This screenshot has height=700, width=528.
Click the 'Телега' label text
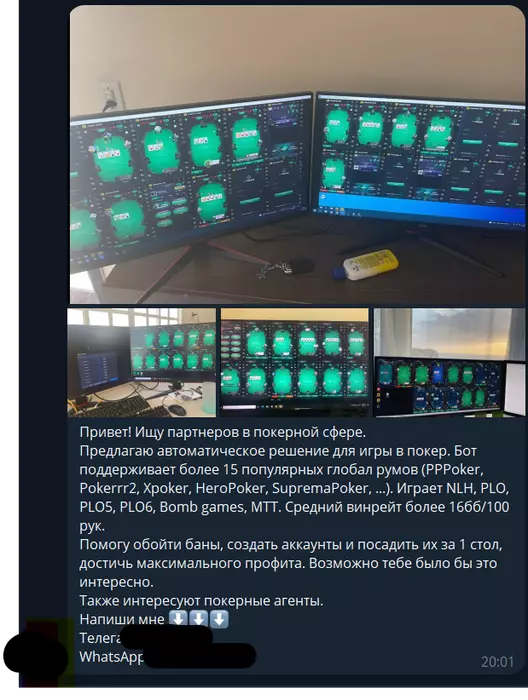point(100,638)
